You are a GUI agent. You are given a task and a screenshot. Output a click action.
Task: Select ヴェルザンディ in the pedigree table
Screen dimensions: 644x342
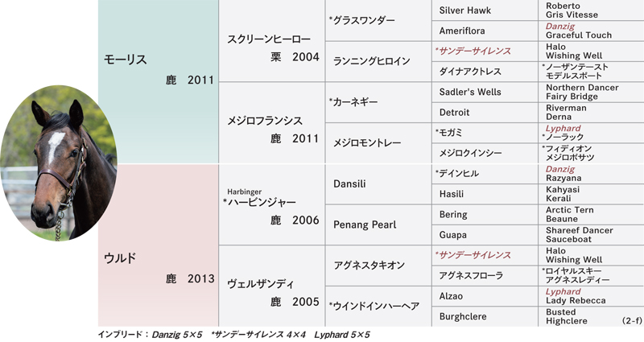pos(272,286)
